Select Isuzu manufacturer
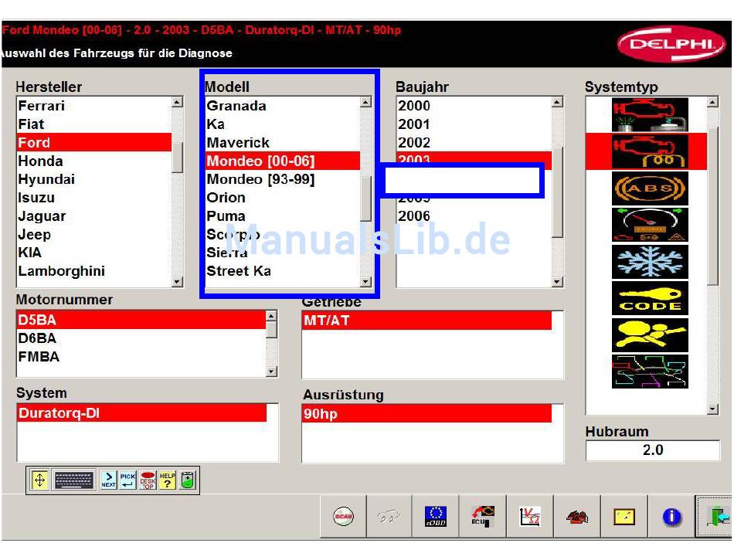Image resolution: width=734 pixels, height=560 pixels. tap(94, 198)
